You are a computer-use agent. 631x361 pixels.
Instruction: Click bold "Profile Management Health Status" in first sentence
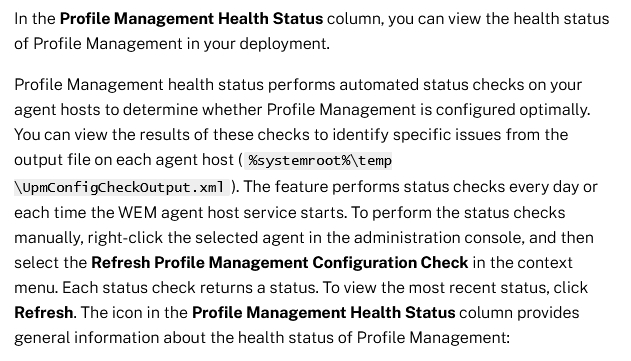(191, 19)
